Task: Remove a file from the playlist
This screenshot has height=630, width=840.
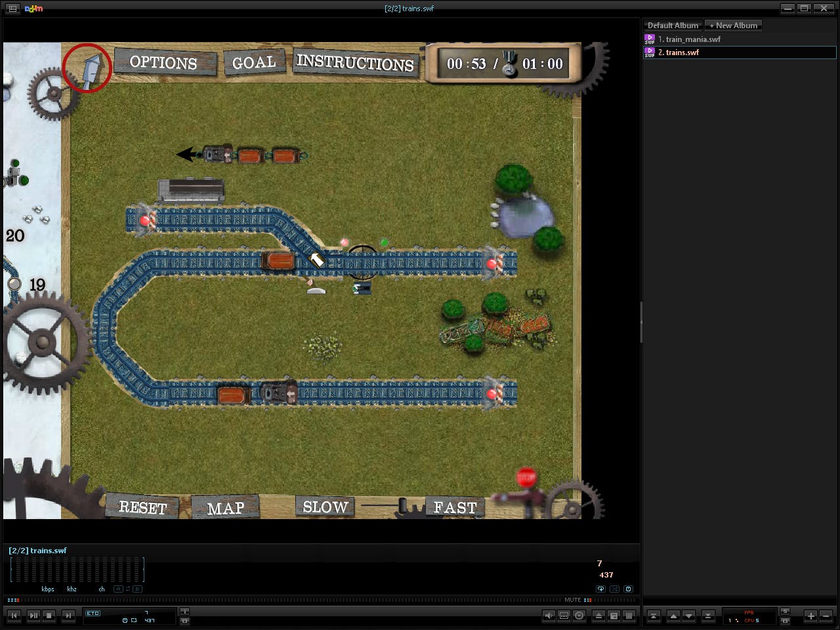Action: [826, 616]
